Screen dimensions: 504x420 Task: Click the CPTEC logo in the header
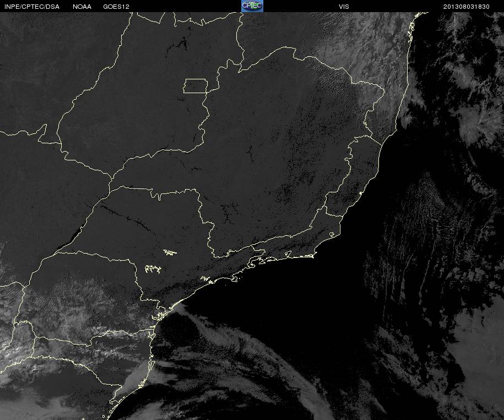(252, 6)
